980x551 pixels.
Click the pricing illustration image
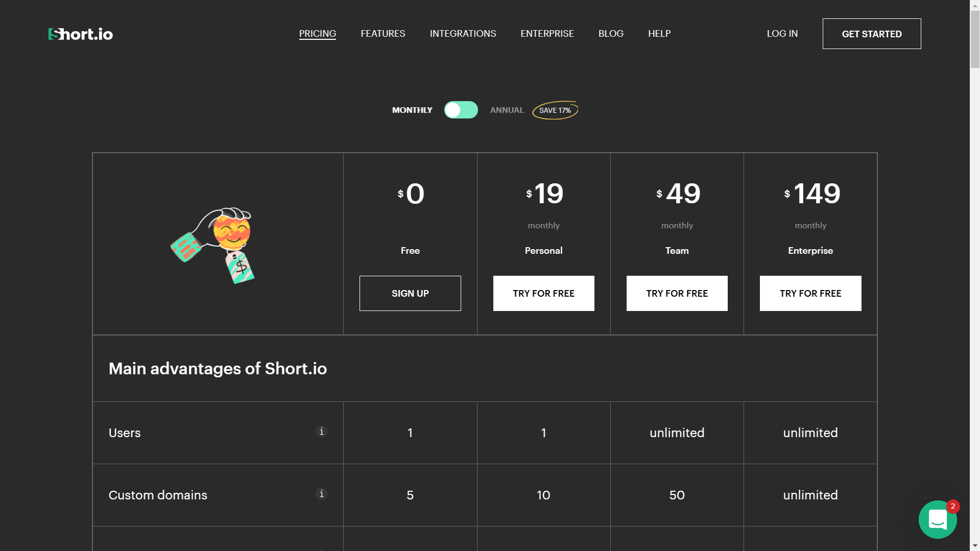coord(213,245)
